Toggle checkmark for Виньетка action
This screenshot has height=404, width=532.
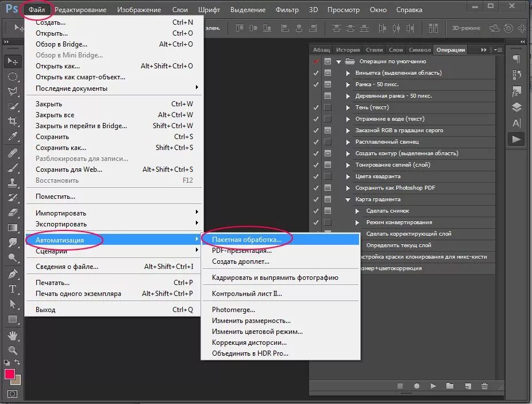[316, 73]
